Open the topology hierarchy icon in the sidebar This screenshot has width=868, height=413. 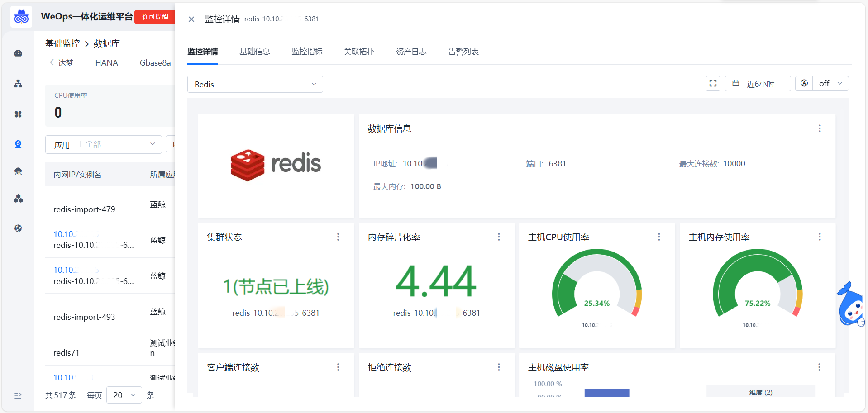(18, 84)
